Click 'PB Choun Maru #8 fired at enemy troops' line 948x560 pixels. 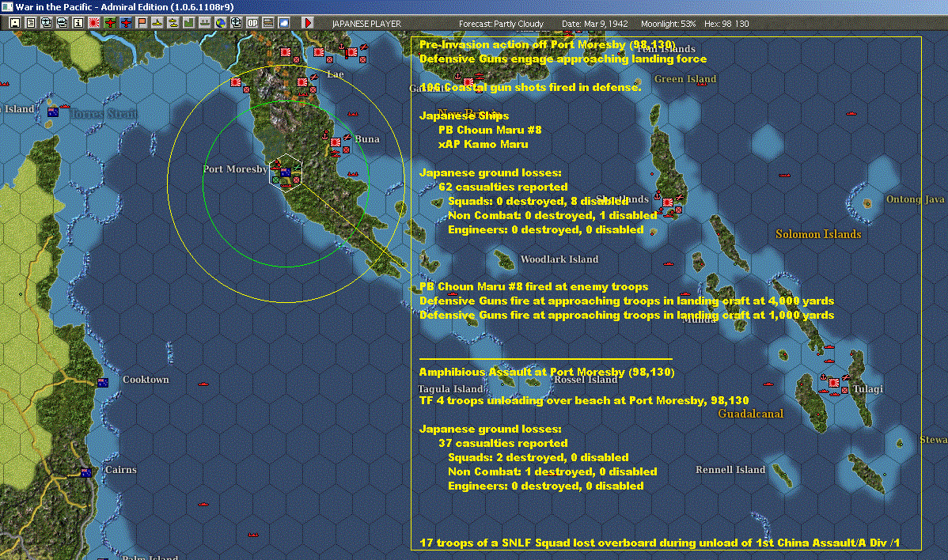point(534,287)
